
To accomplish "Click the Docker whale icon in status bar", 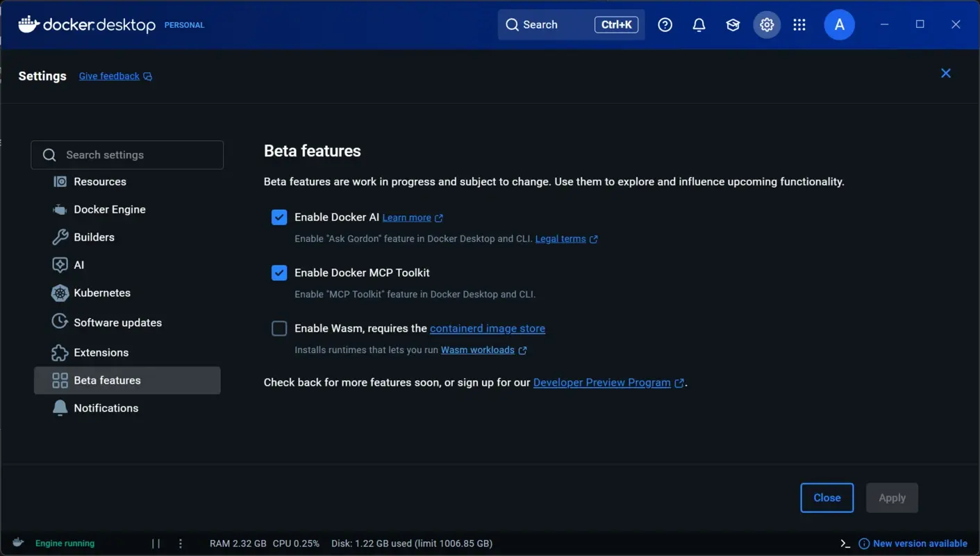I will tap(17, 543).
